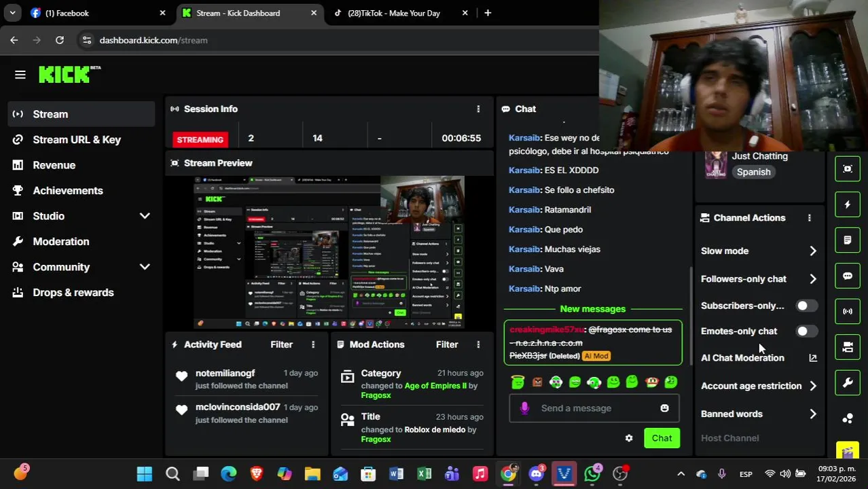Open Banned words options arrow
The image size is (868, 489).
[x=813, y=414]
